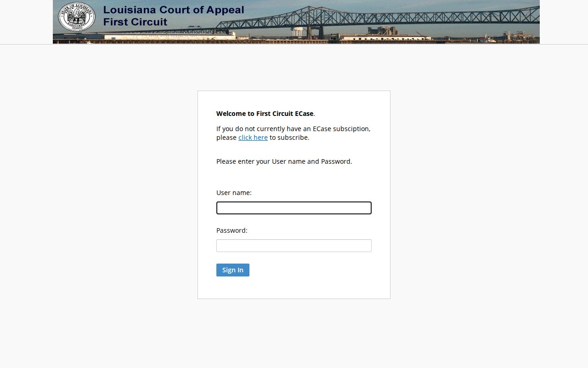Click 'Please enter your User name and Password' text

coord(284,161)
